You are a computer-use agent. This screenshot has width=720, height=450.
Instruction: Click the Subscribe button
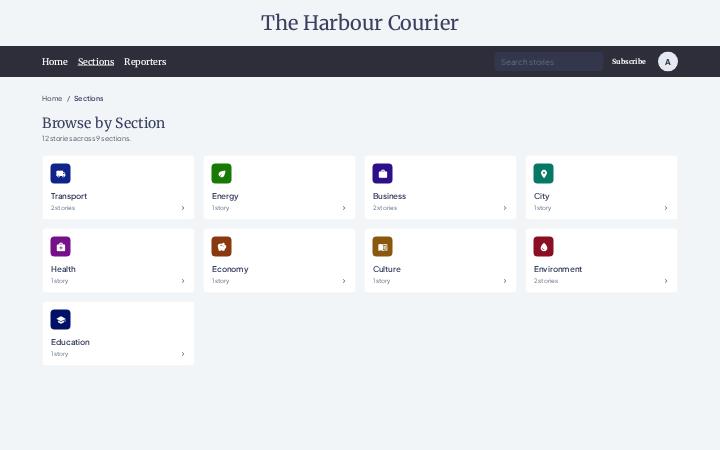[x=629, y=62]
